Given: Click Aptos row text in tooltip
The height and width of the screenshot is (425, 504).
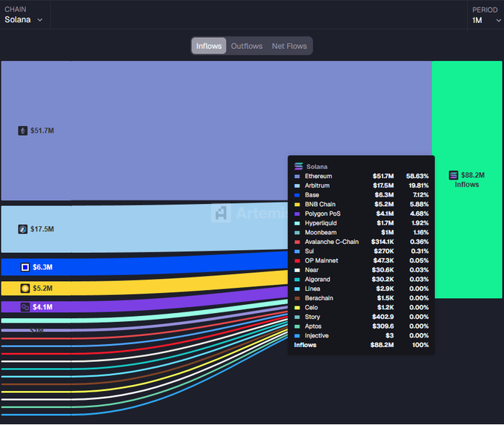Looking at the screenshot, I should (x=313, y=326).
